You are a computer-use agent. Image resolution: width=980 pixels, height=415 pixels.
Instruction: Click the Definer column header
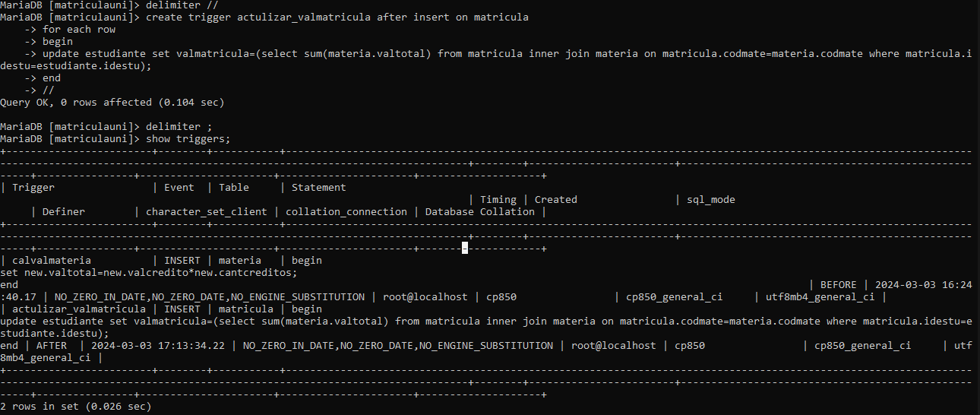pyautogui.click(x=64, y=212)
